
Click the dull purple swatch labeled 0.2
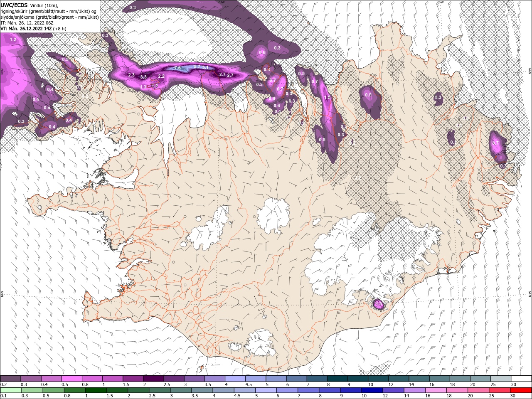(10, 379)
